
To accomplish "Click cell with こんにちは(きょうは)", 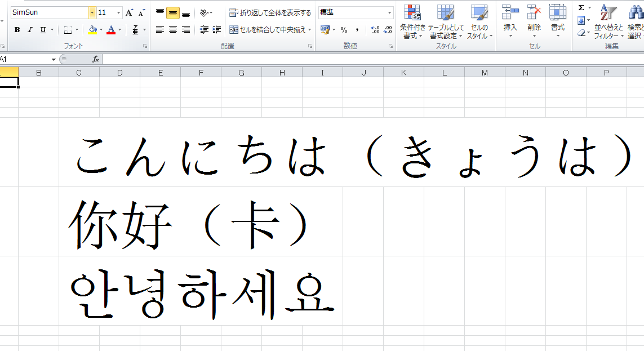I will (x=351, y=152).
